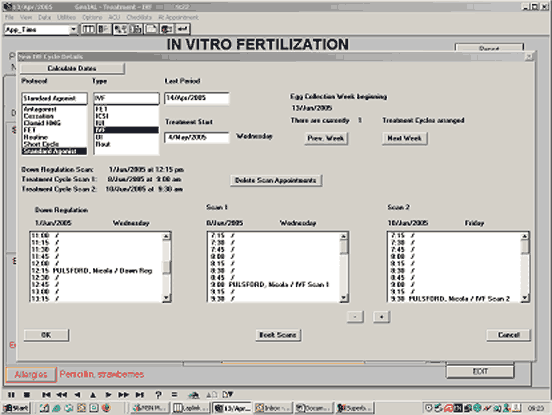Screen dimensions: 552x415
Task: Open the Data menu
Action: point(44,17)
